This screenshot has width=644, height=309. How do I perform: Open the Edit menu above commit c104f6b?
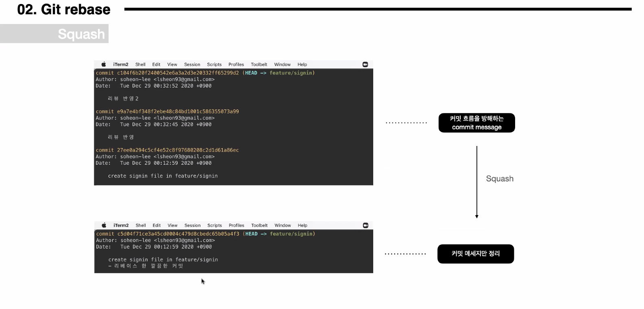(x=156, y=64)
